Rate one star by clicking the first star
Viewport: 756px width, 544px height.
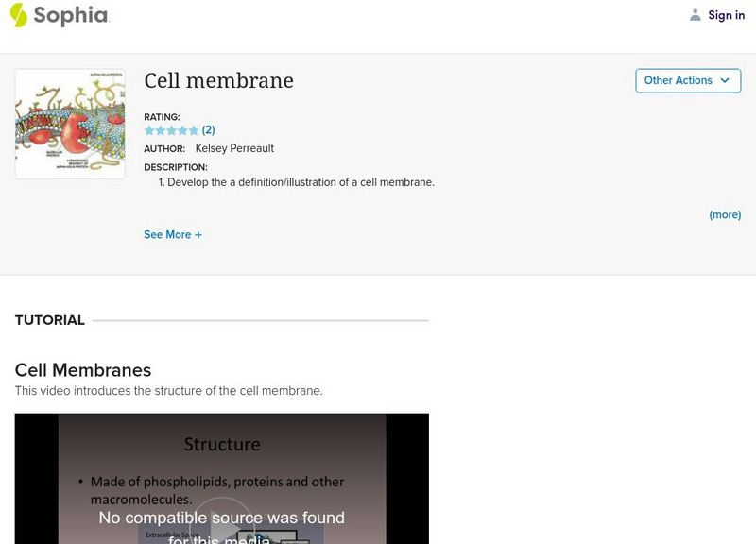149,129
